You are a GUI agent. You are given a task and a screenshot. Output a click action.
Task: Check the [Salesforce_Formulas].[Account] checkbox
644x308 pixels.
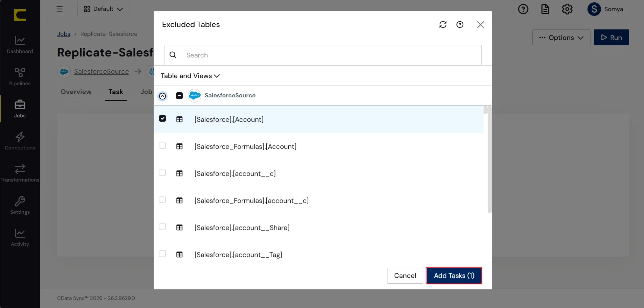[162, 145]
